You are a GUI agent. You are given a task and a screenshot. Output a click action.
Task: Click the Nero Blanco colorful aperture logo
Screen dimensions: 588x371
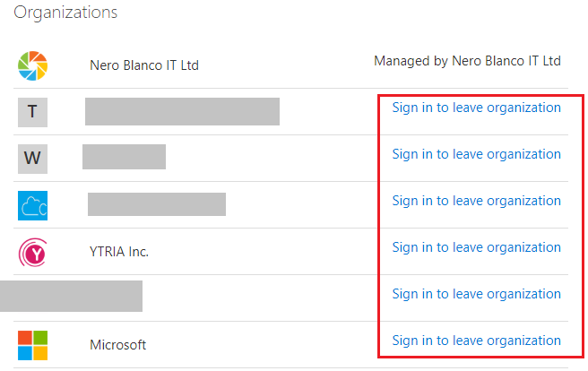tap(32, 65)
